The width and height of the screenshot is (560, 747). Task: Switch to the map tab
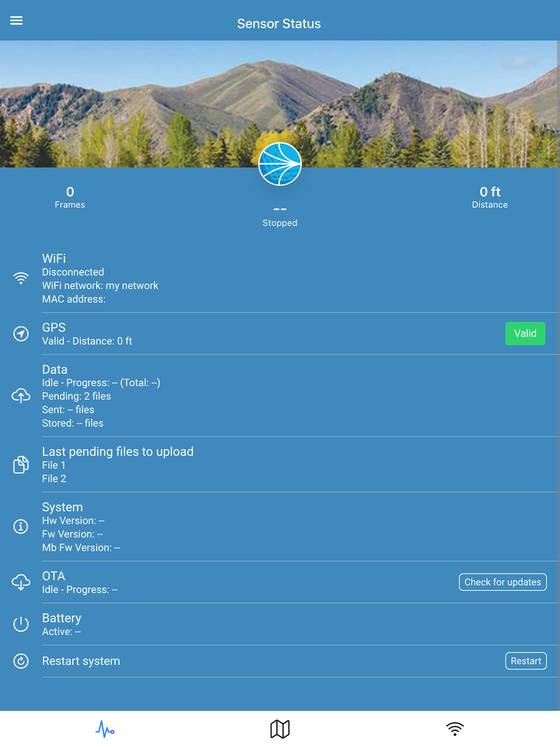pyautogui.click(x=280, y=729)
